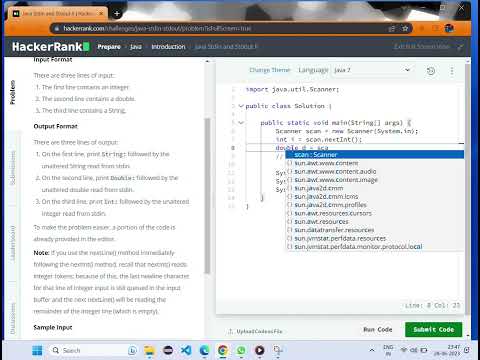Switch to the Problem side tab
This screenshot has height=360, width=480.
point(13,92)
